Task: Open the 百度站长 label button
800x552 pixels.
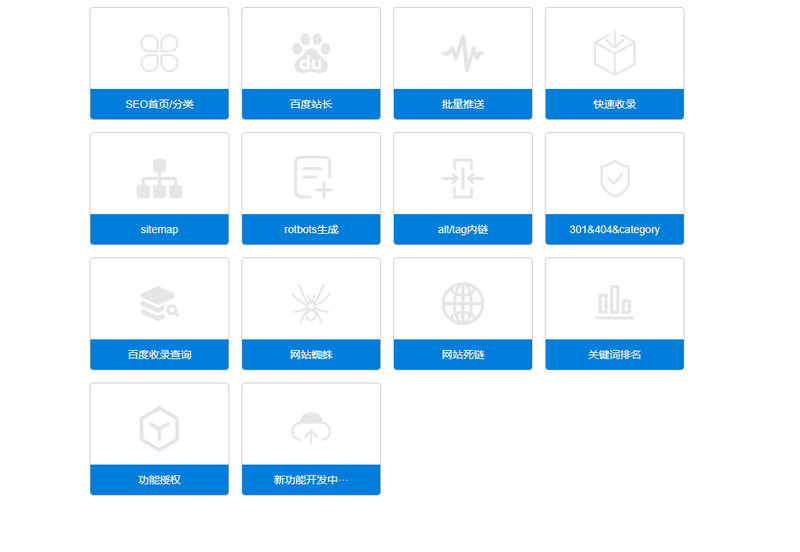Action: coord(311,104)
